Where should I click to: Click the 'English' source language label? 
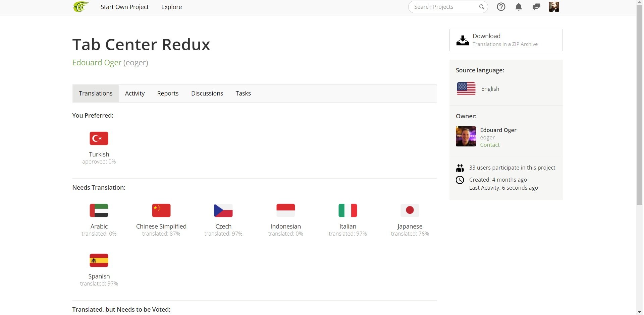490,89
